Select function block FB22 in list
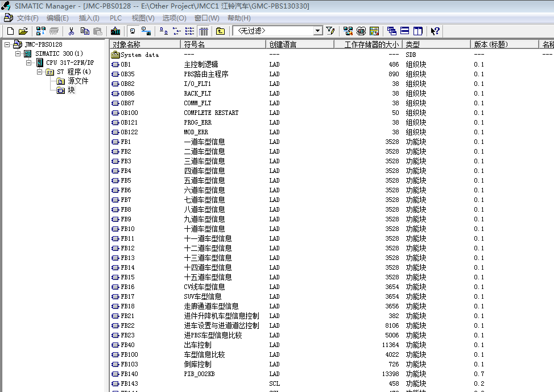The height and width of the screenshot is (392, 554). pos(123,325)
